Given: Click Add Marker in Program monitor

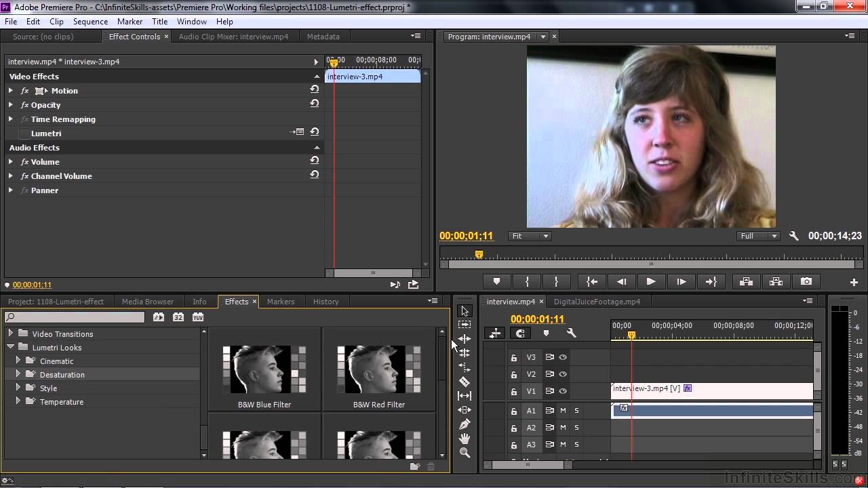Looking at the screenshot, I should click(496, 282).
